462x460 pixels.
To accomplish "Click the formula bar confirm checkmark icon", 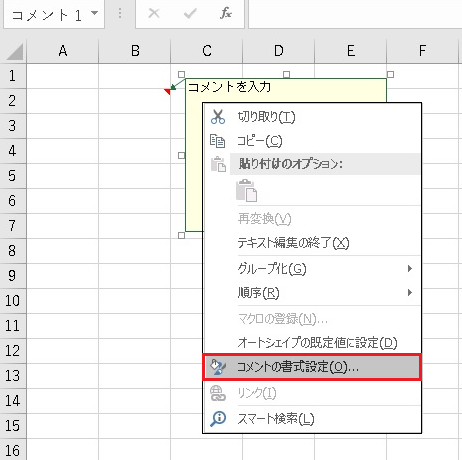I will (190, 13).
